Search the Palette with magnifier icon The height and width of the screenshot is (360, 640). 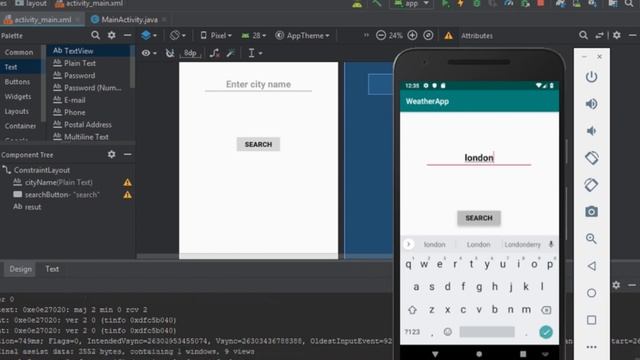96,36
